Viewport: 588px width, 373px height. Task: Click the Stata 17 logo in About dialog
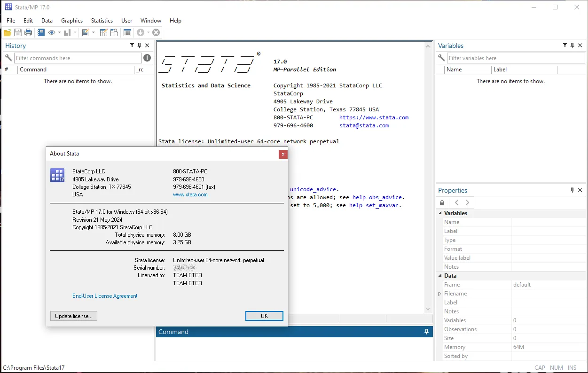pyautogui.click(x=57, y=175)
